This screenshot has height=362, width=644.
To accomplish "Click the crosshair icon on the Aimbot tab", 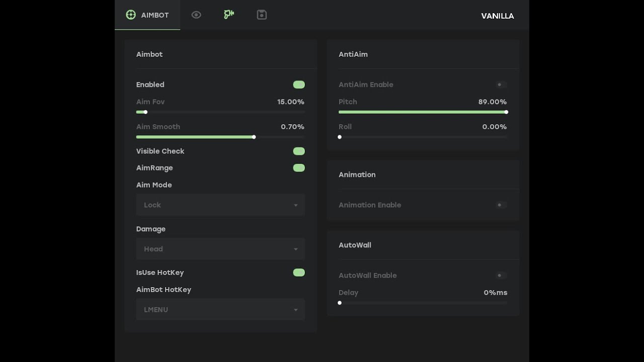I will 131,15.
